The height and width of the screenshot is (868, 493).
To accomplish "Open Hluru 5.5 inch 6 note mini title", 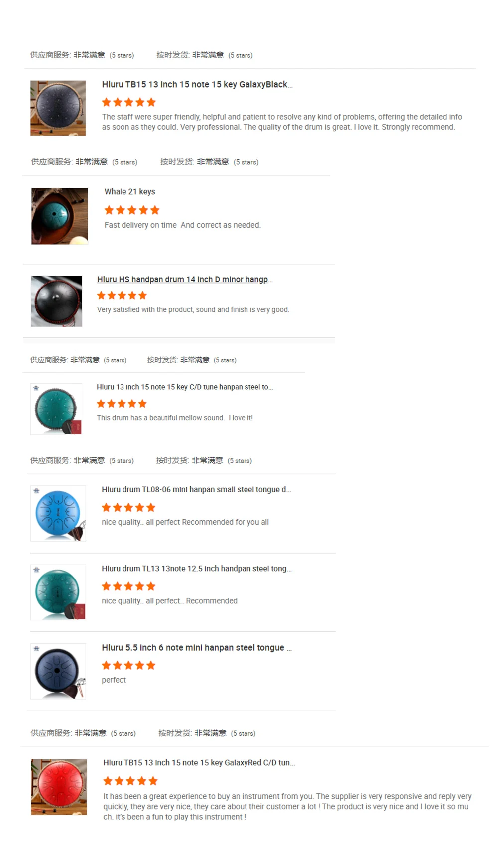I will (197, 647).
